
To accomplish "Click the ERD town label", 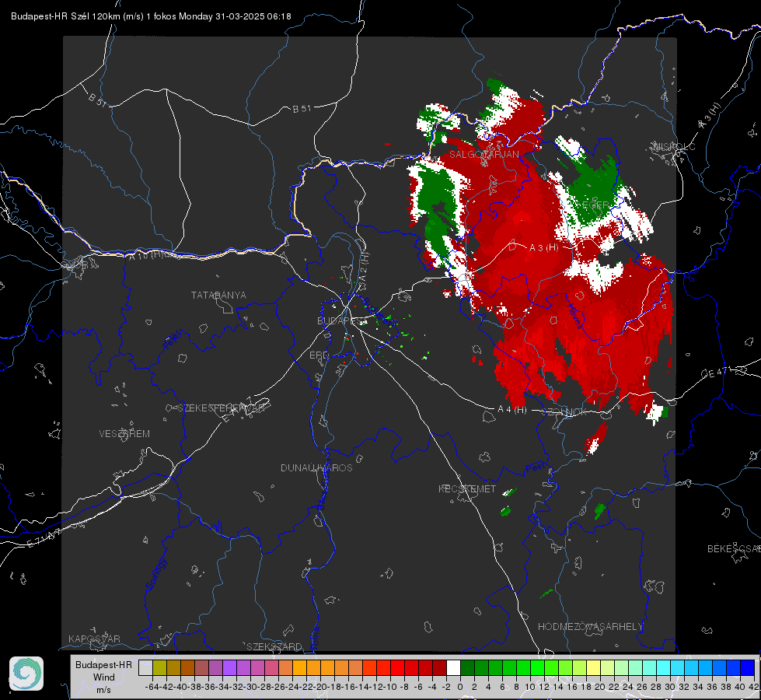I will [319, 355].
